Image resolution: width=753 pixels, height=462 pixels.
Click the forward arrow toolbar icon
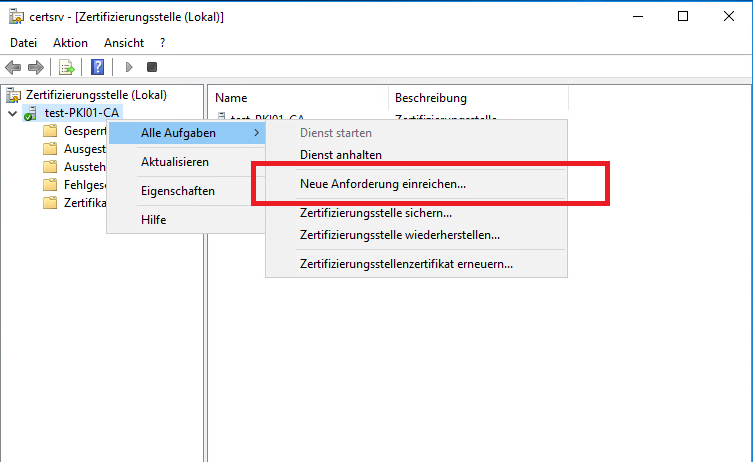[35, 67]
